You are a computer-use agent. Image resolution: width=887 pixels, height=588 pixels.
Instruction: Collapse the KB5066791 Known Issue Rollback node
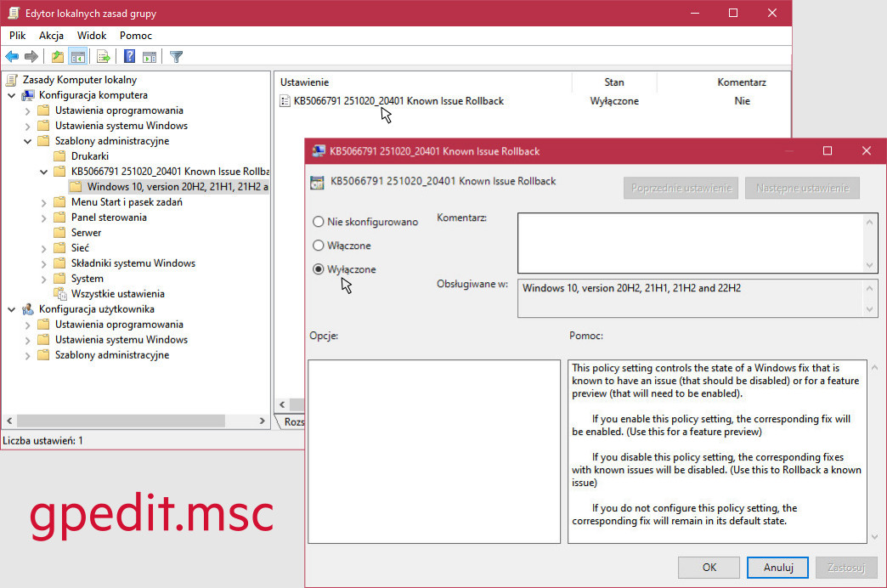43,172
